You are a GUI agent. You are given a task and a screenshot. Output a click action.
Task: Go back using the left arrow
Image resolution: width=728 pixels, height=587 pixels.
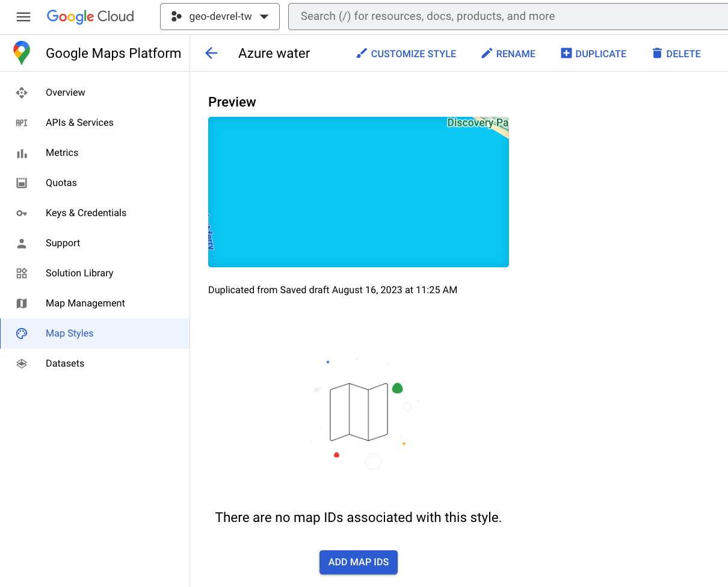(x=211, y=53)
